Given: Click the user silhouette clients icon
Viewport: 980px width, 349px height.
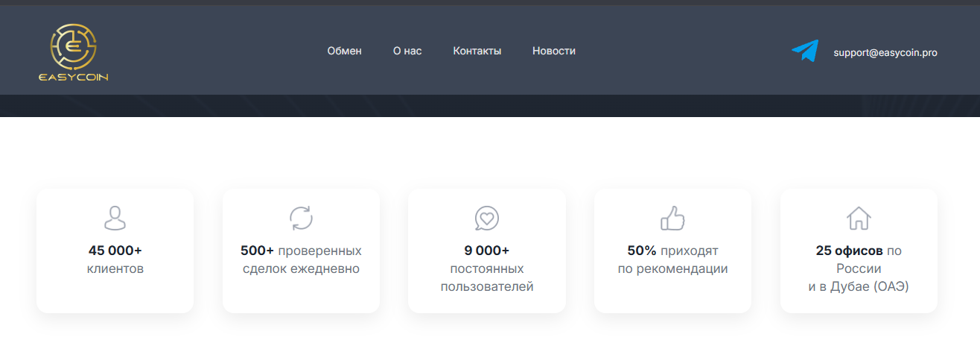Looking at the screenshot, I should [115, 218].
